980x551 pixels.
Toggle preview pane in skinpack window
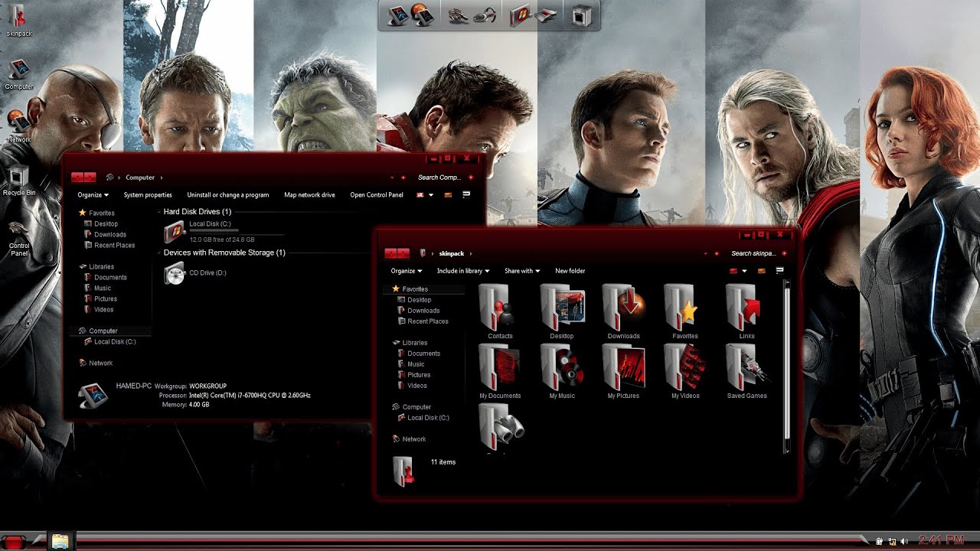(x=762, y=271)
